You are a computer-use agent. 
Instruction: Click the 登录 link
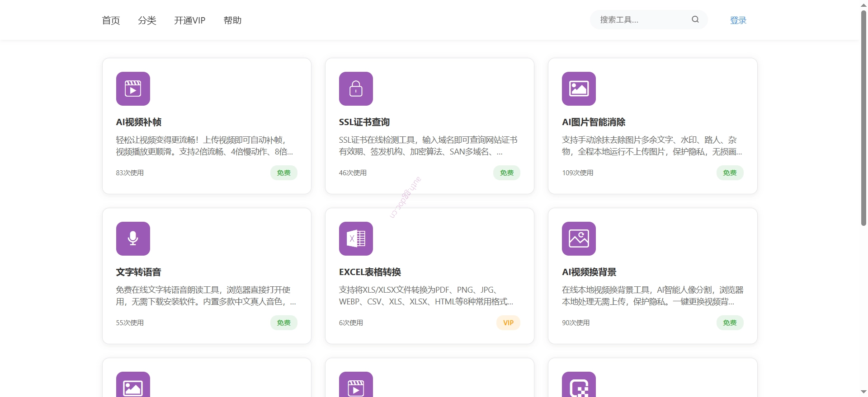coord(738,20)
